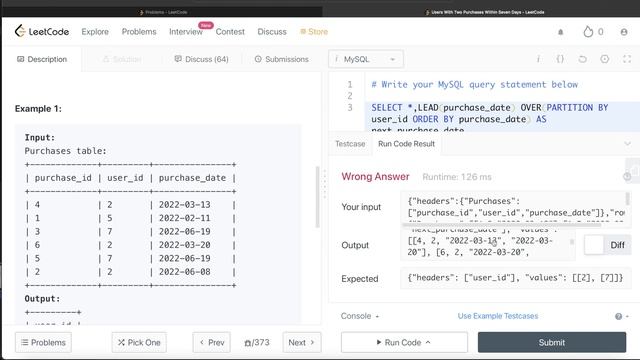Click the problem number /373 indicator

tap(257, 342)
